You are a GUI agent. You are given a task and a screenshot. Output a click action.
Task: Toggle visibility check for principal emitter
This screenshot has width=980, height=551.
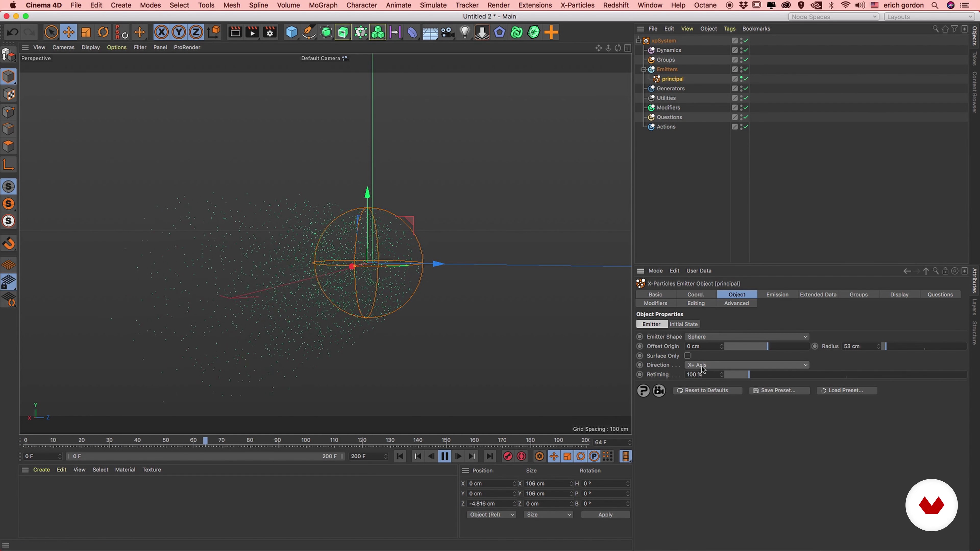(x=746, y=79)
